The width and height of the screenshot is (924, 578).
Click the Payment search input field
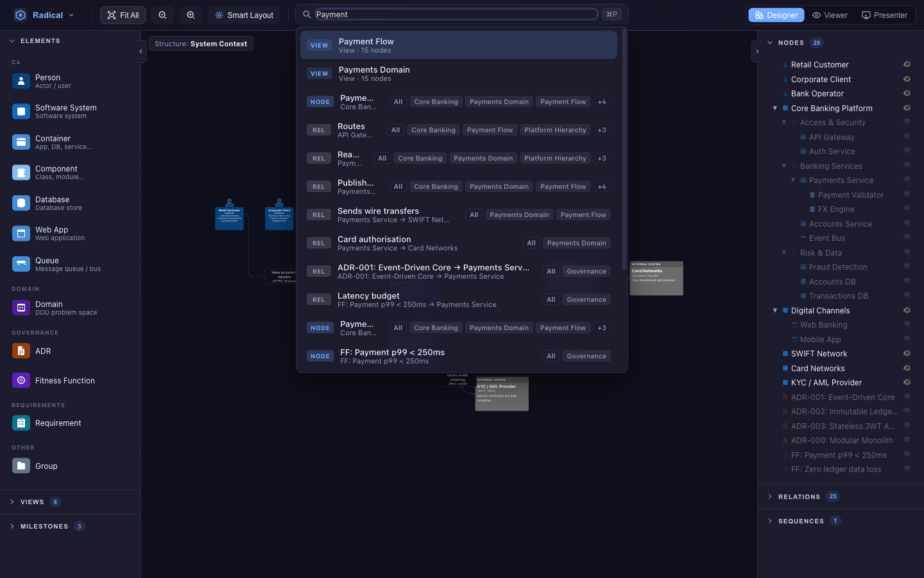(456, 14)
